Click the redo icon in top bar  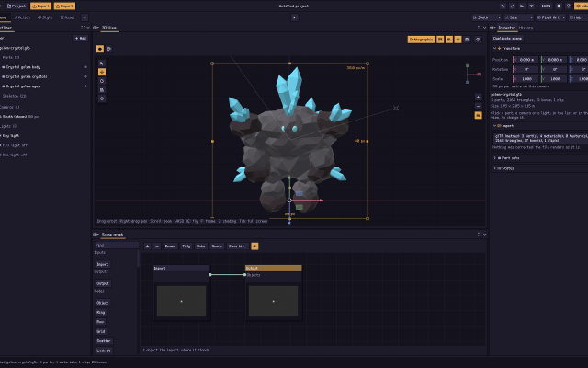(x=513, y=6)
